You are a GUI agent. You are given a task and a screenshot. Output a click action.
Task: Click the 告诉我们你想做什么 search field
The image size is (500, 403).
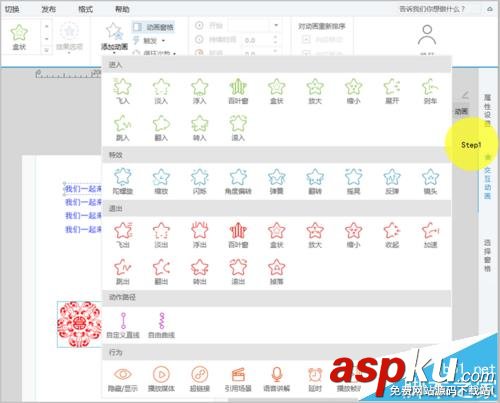432,9
